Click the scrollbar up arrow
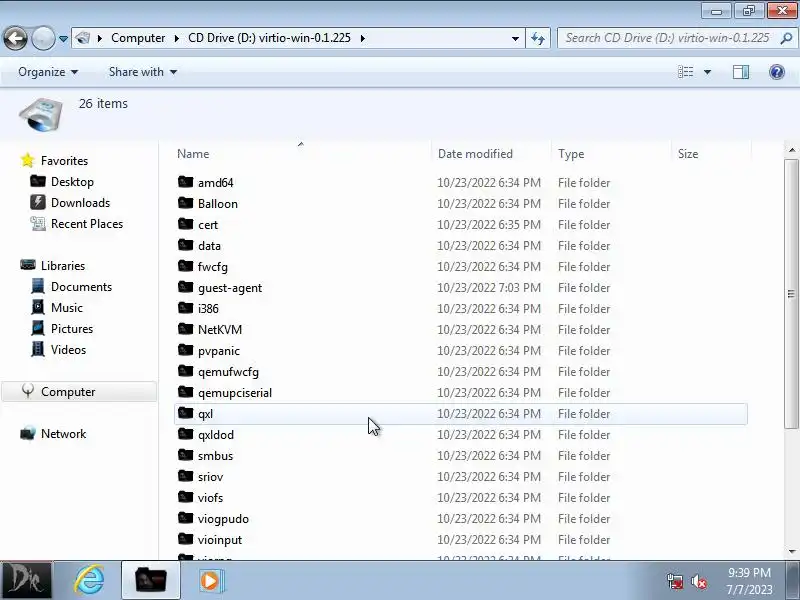The image size is (800, 600). click(x=791, y=150)
